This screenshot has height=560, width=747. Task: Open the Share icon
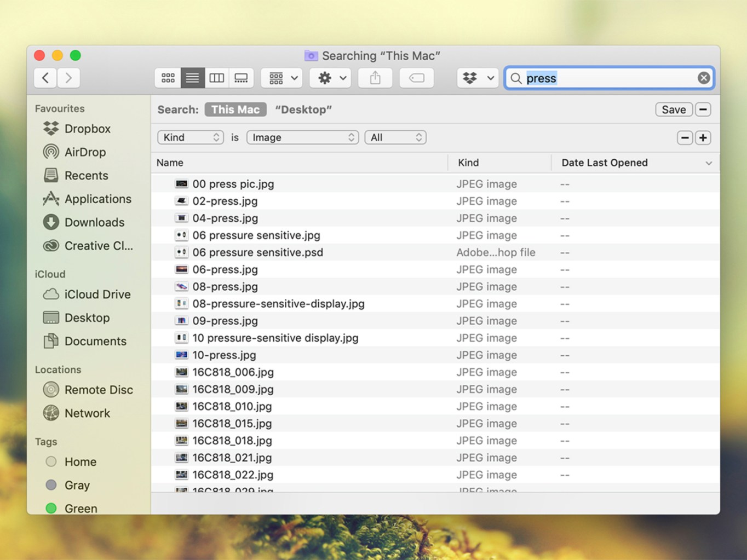(x=375, y=78)
